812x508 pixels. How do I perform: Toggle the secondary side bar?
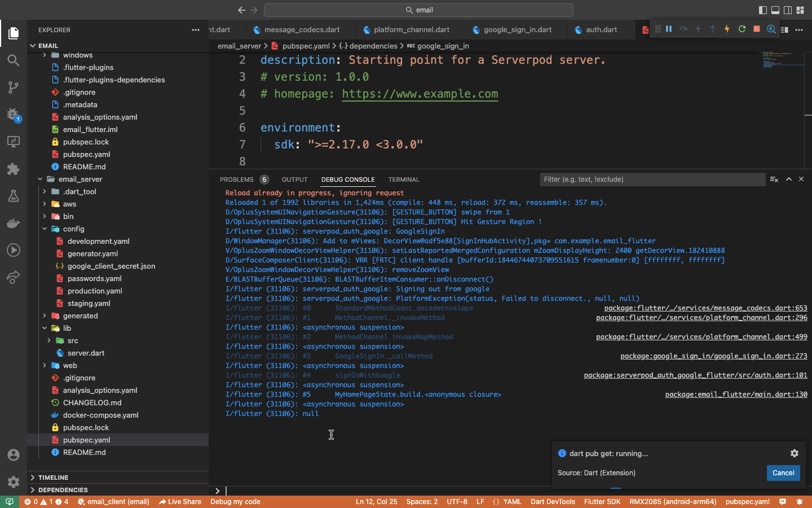pos(788,10)
